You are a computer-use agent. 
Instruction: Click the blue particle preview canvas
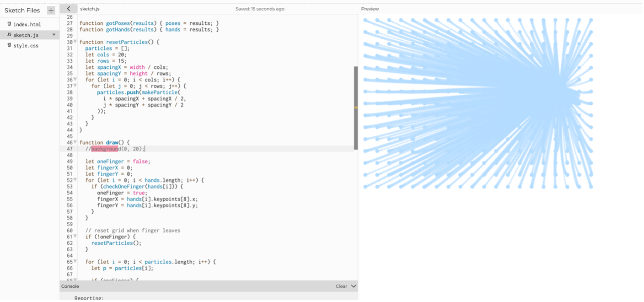478,103
